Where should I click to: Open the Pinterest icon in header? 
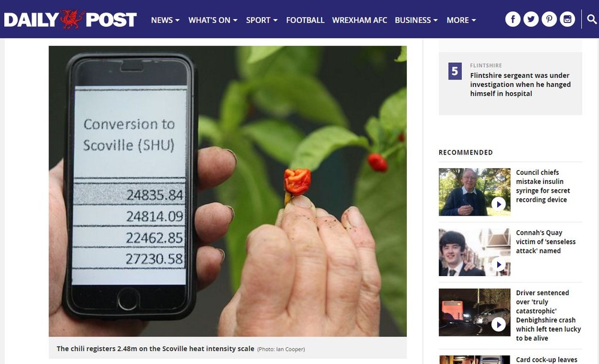(549, 19)
